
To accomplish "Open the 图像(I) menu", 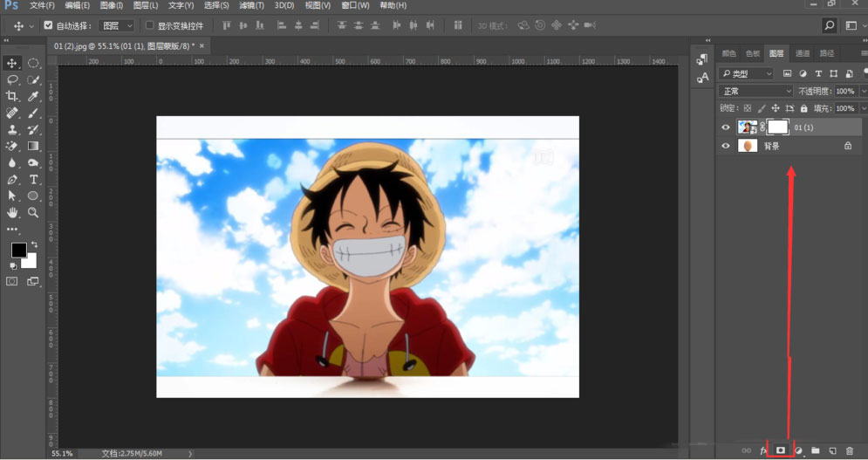I will tap(112, 5).
